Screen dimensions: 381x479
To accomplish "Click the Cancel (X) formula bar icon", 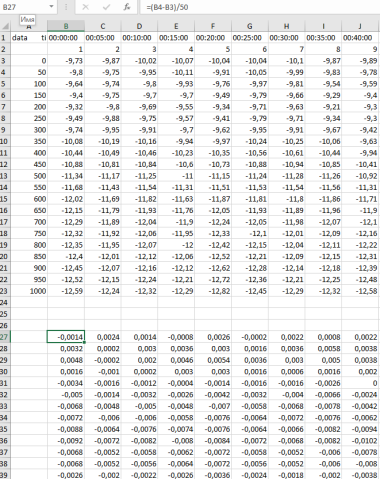I will coord(85,7).
